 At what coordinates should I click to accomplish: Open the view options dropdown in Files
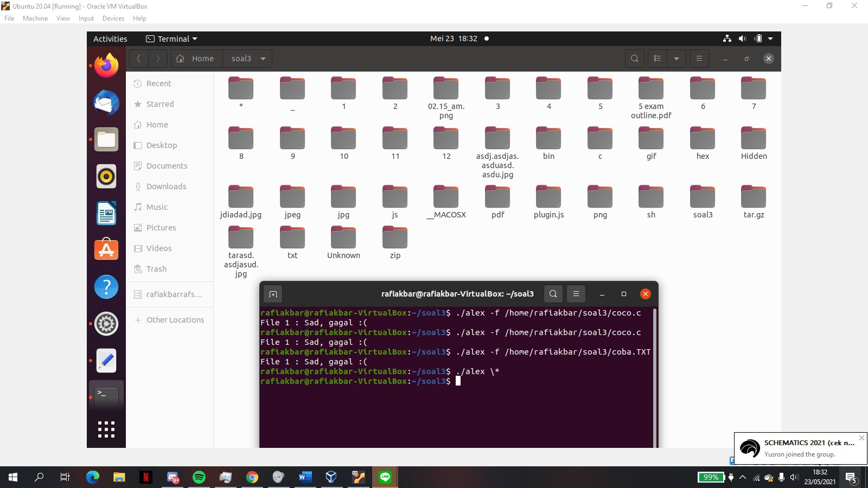676,58
